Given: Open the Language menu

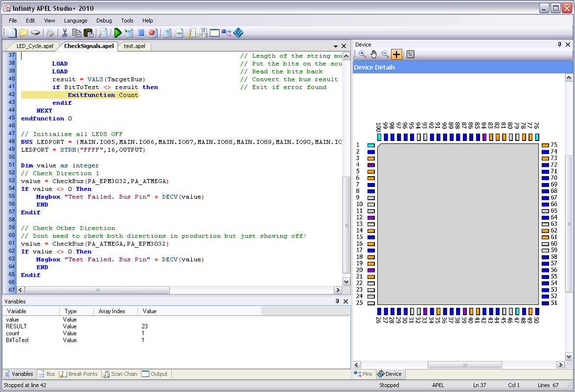Looking at the screenshot, I should (x=75, y=21).
